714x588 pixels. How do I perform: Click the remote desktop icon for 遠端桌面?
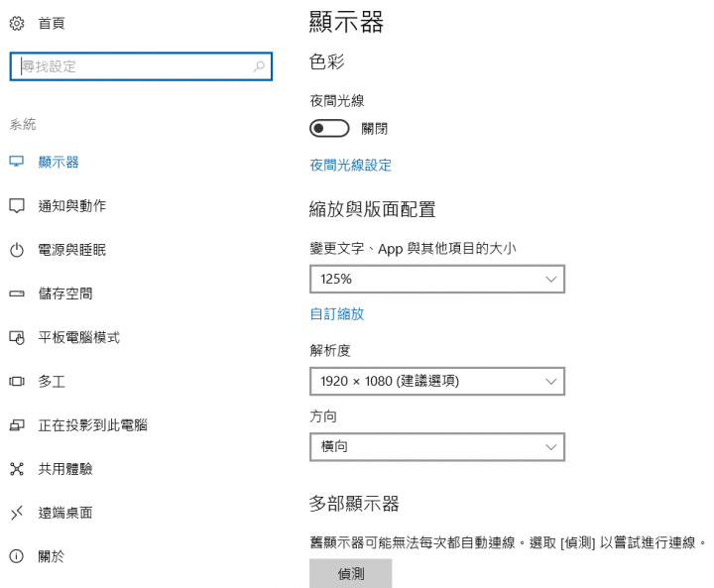tap(17, 513)
